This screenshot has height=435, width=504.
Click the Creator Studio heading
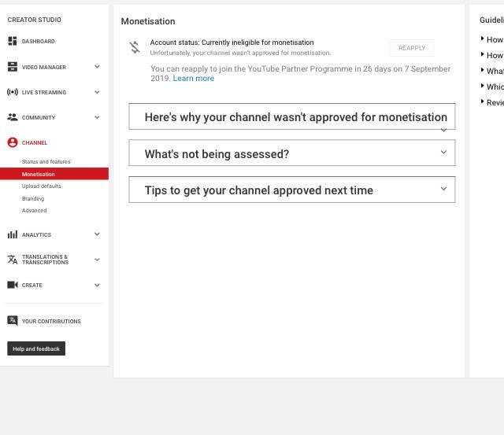pyautogui.click(x=34, y=20)
